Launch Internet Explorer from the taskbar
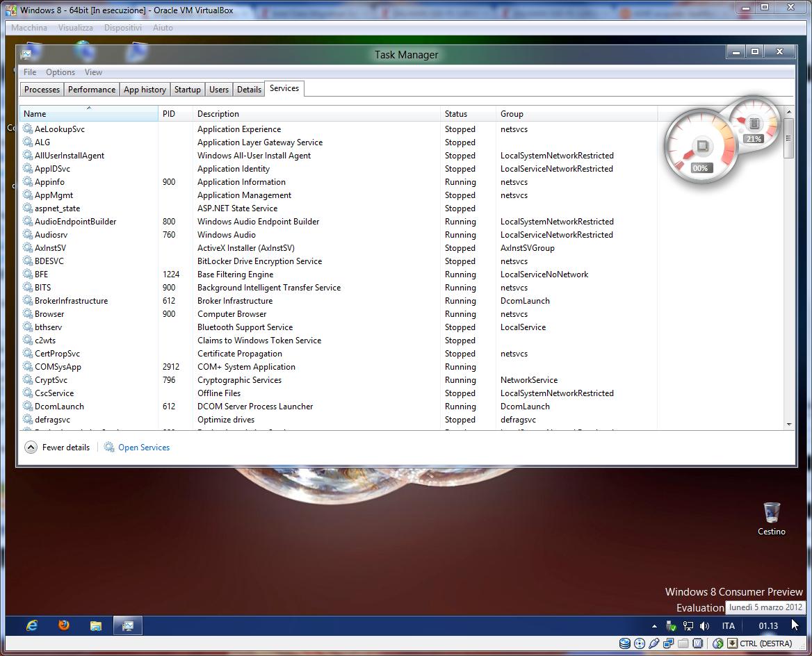This screenshot has height=656, width=812. pyautogui.click(x=32, y=625)
